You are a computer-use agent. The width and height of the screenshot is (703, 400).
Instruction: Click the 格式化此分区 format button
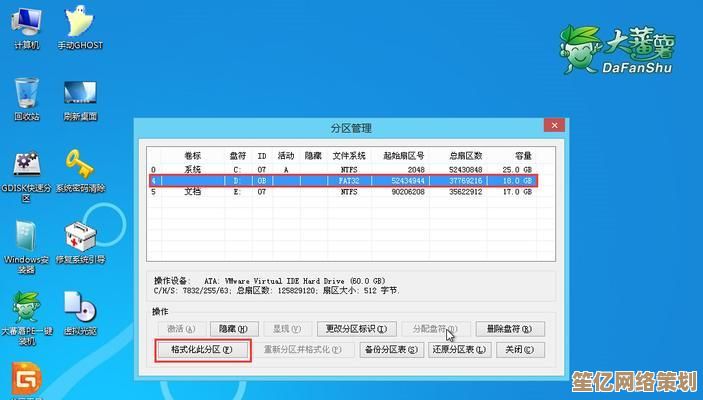pos(202,350)
